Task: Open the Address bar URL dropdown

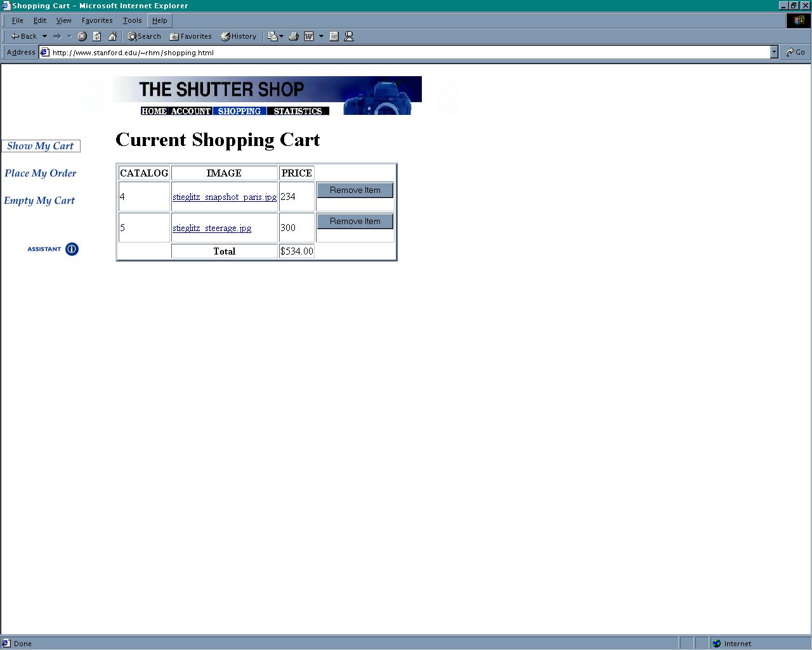Action: [x=774, y=53]
